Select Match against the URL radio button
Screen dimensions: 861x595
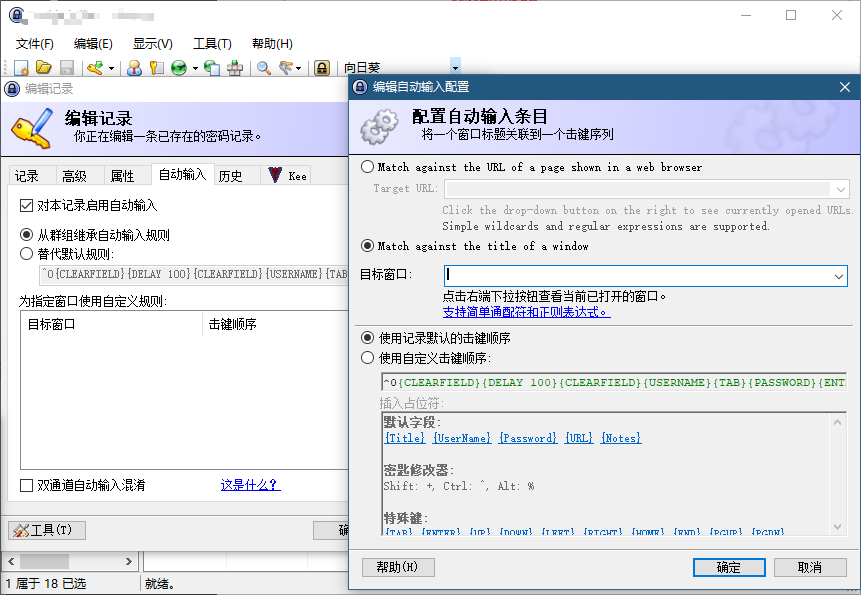[x=367, y=167]
